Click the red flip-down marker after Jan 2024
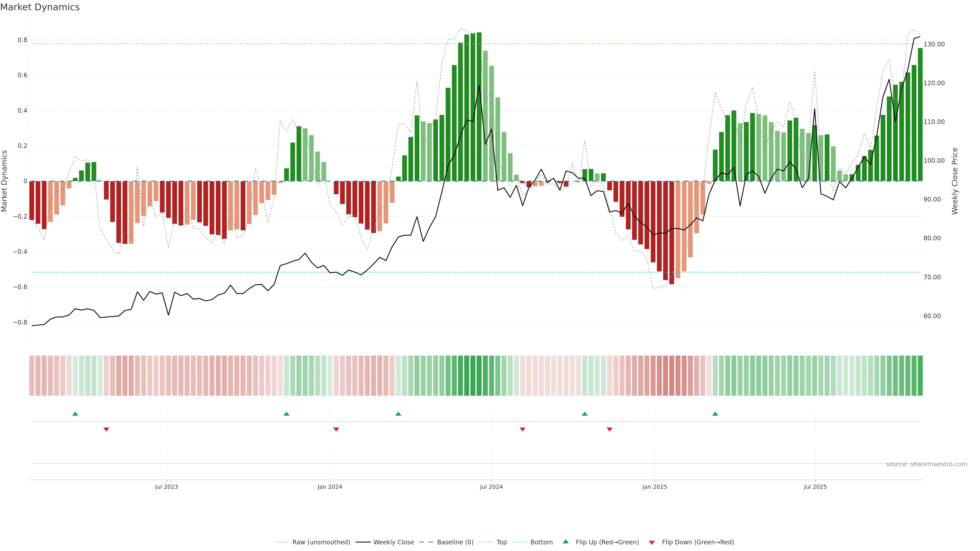Viewport: 980px width, 551px height. (x=336, y=429)
